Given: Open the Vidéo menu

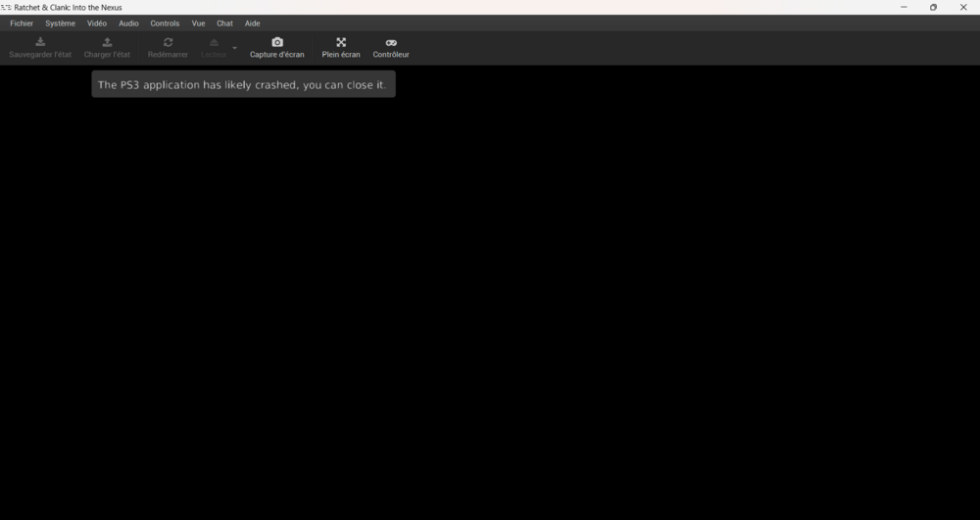Looking at the screenshot, I should click(x=97, y=23).
